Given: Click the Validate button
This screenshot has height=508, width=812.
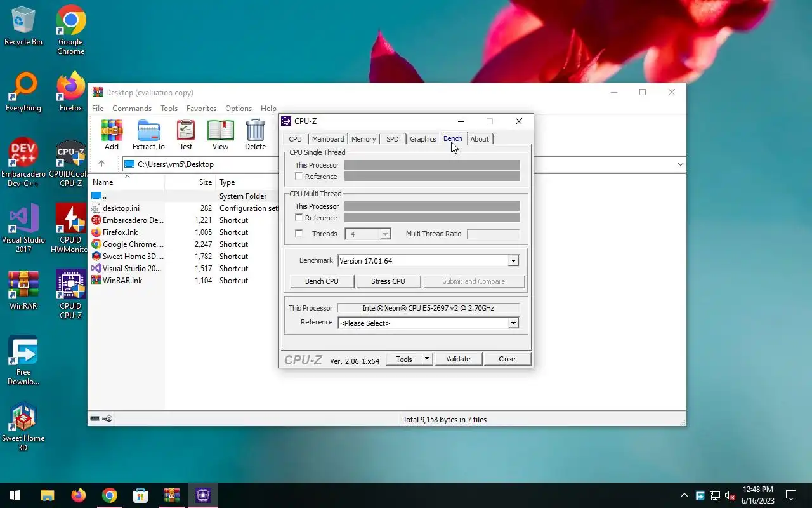Looking at the screenshot, I should click(x=458, y=359).
